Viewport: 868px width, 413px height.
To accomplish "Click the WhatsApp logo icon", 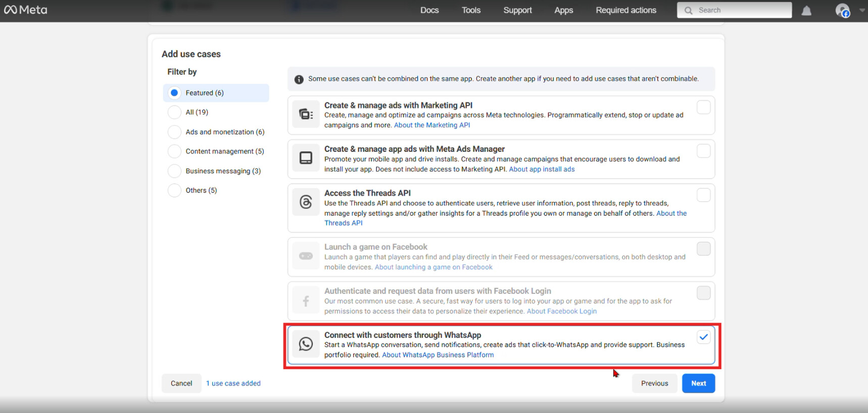I will pos(306,344).
